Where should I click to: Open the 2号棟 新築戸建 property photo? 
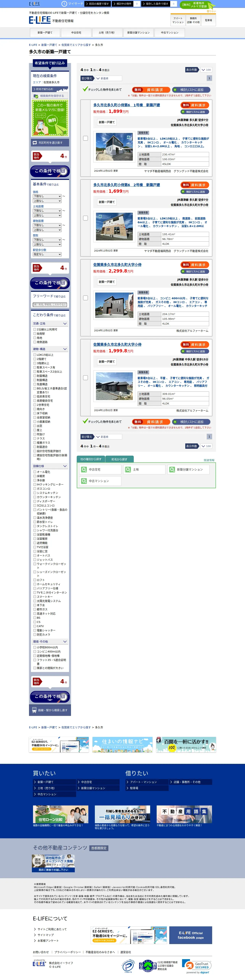pyautogui.click(x=114, y=227)
